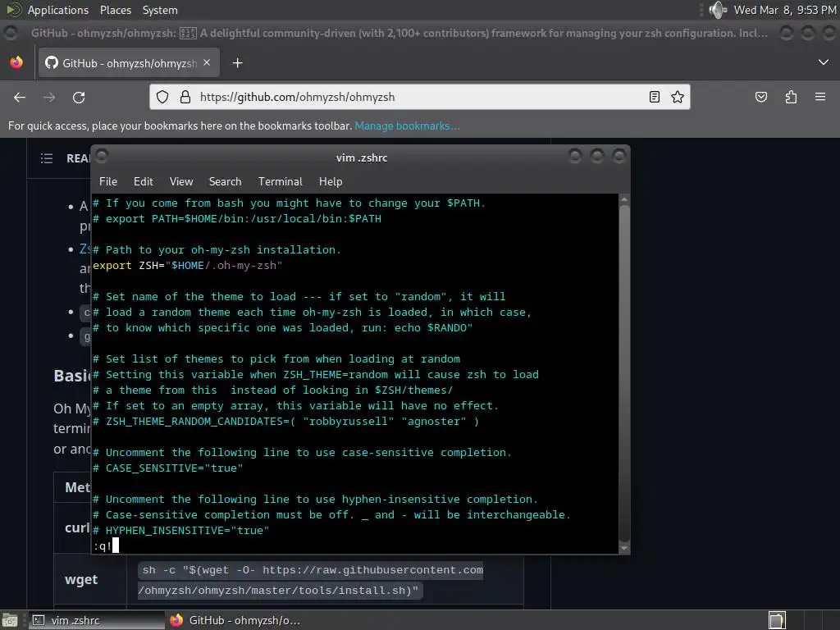Screen dimensions: 840x630
Task: Open the Save to Pocket icon
Action: click(760, 97)
